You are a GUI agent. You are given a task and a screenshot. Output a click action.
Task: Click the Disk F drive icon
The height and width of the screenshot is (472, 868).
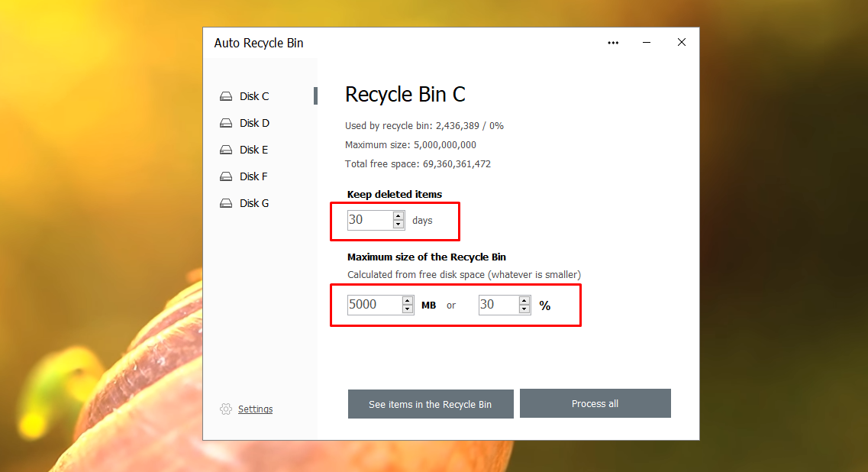pos(225,176)
